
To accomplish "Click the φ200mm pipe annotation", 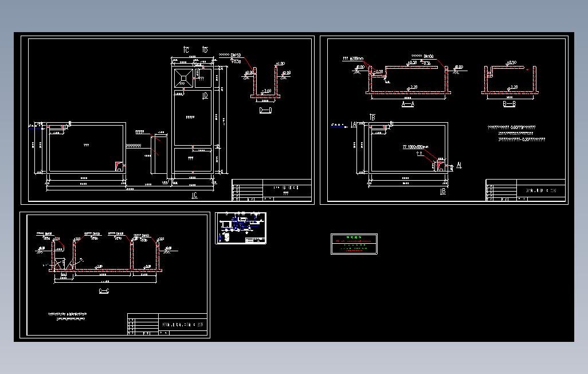I will tap(353, 59).
